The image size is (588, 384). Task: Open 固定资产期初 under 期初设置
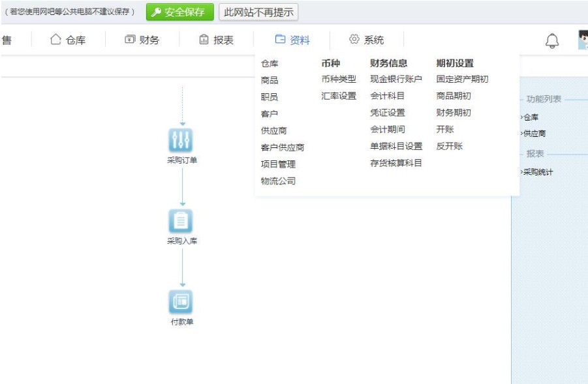462,79
